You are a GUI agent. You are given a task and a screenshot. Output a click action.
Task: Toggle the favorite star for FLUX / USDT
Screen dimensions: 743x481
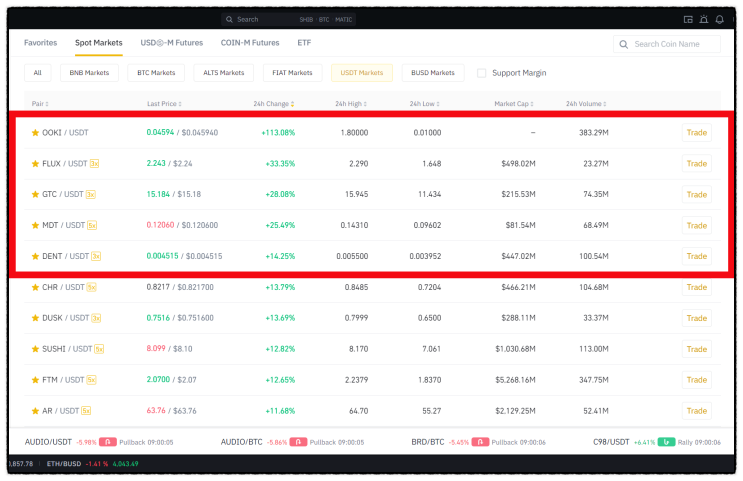tap(35, 163)
